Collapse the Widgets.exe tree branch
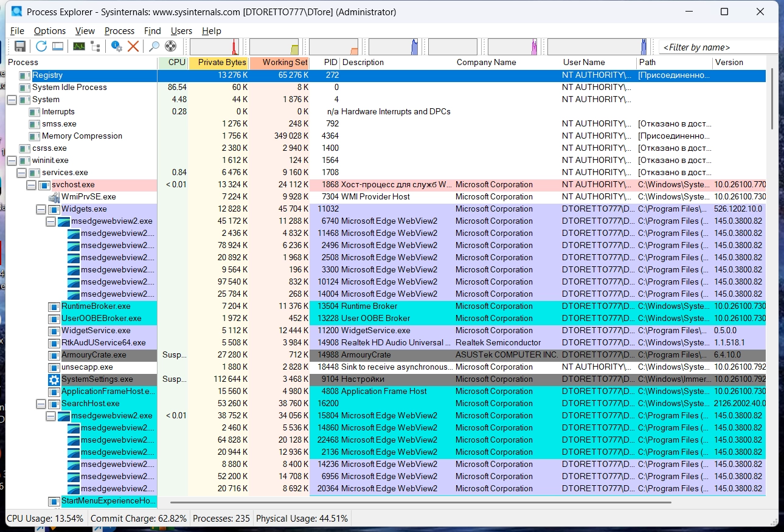Viewport: 784px width, 532px height. [x=41, y=209]
